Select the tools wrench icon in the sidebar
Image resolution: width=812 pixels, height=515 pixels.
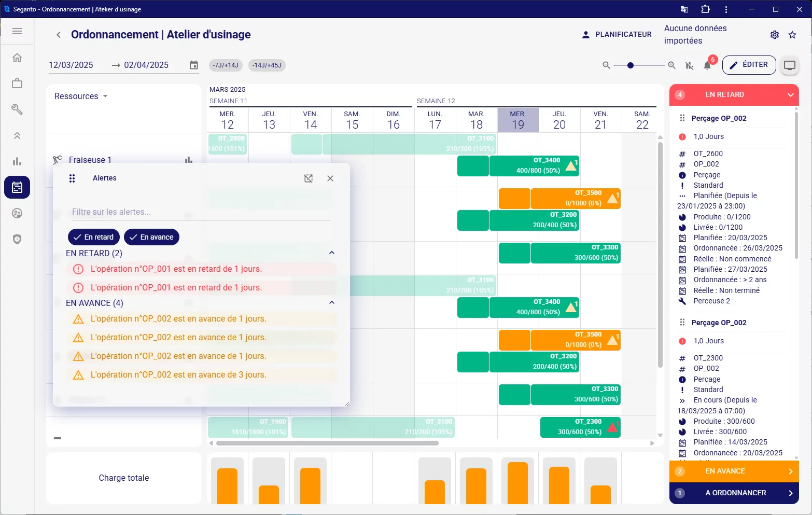tap(17, 109)
